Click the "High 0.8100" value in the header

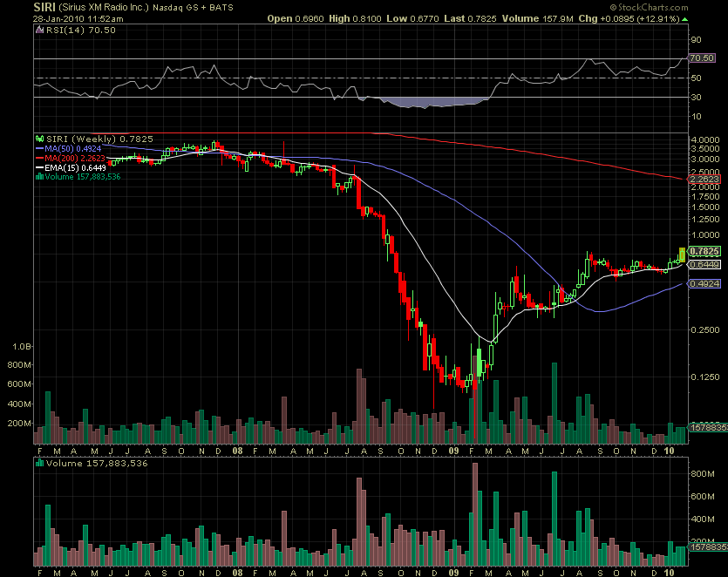pos(355,18)
